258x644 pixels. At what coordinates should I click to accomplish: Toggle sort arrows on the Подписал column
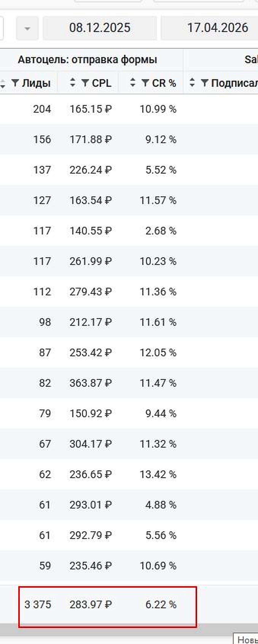pos(192,82)
